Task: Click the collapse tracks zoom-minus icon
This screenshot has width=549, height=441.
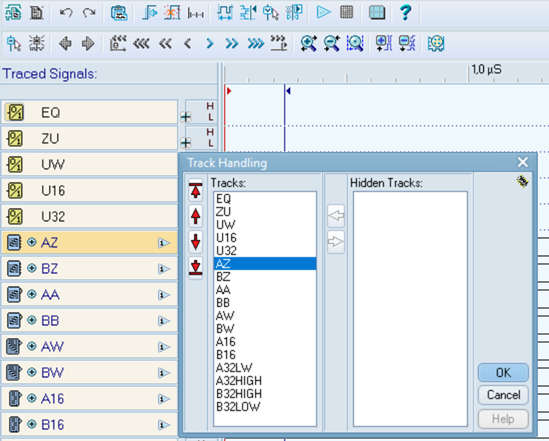Action: pyautogui.click(x=407, y=43)
